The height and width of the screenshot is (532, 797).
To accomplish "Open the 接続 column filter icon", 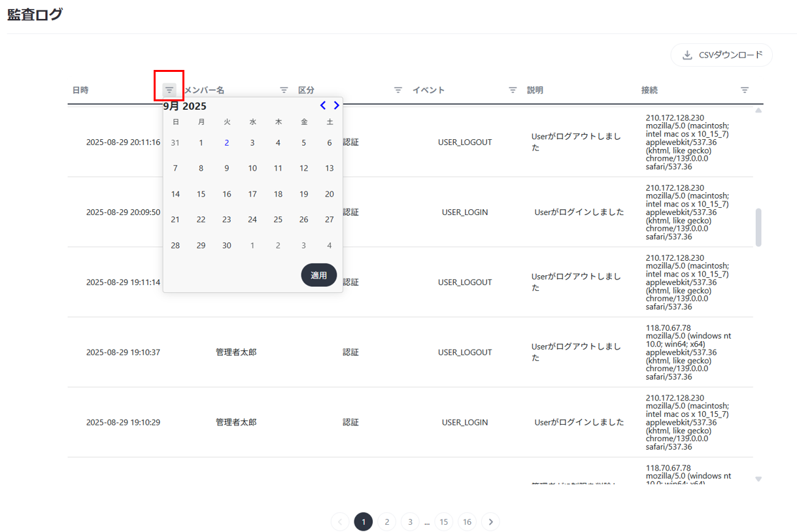I will pyautogui.click(x=744, y=90).
